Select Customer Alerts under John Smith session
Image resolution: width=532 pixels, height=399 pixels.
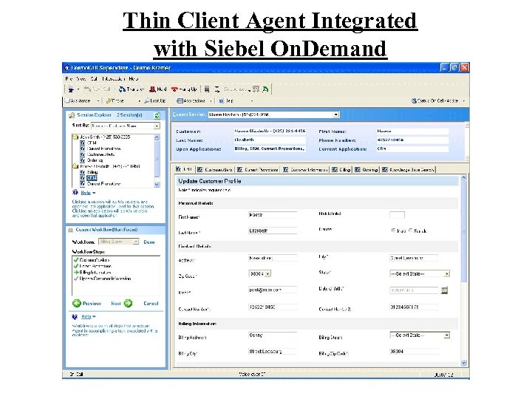[x=100, y=154]
